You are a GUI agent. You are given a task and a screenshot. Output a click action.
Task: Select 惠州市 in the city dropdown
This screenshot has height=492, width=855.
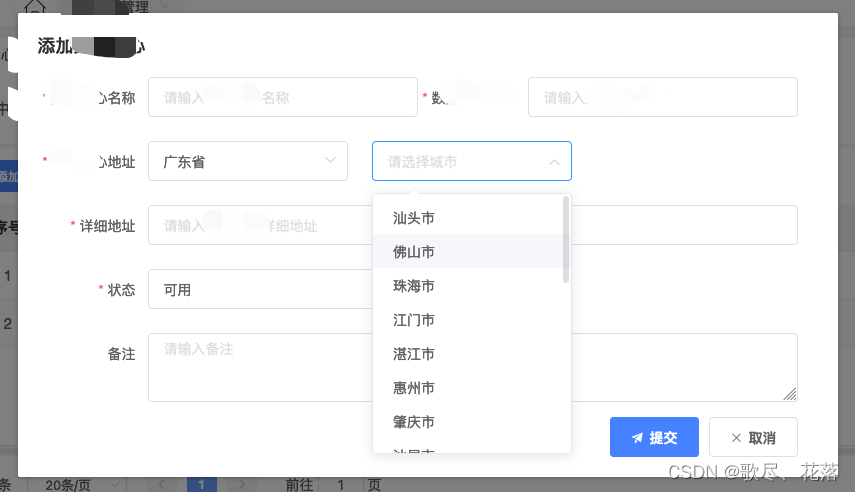(x=472, y=387)
